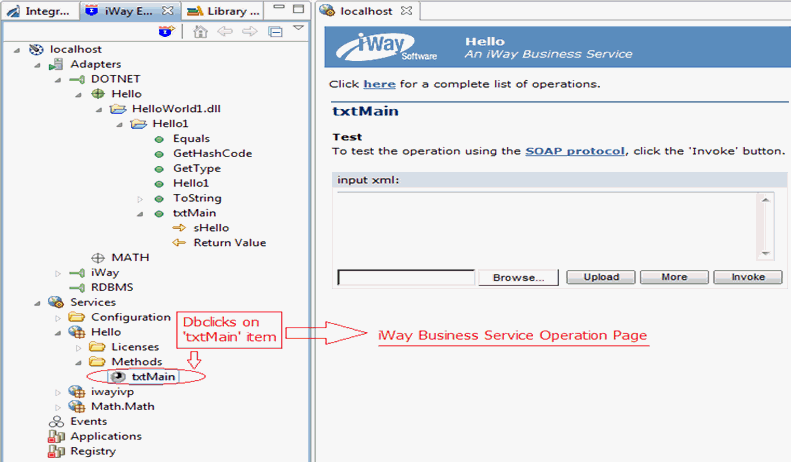Collapse the HelloWorld1.dll folder
The width and height of the screenshot is (791, 462).
click(x=99, y=109)
